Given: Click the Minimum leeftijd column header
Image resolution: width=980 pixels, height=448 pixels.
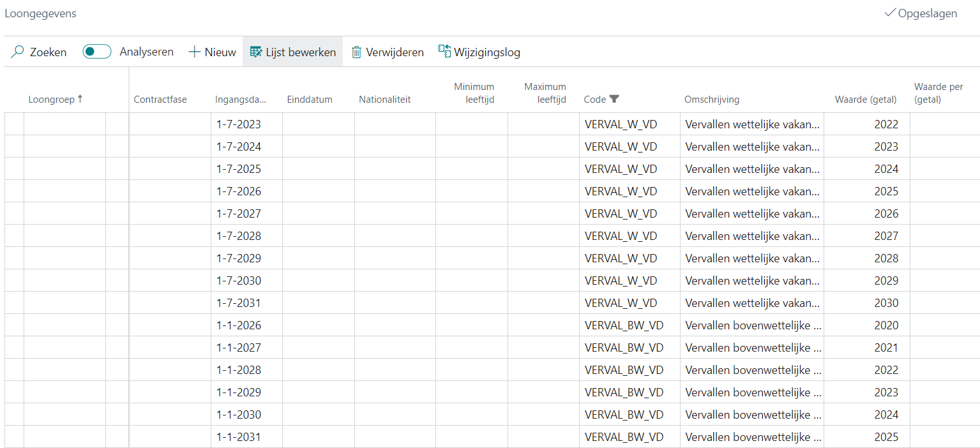Looking at the screenshot, I should [x=474, y=93].
